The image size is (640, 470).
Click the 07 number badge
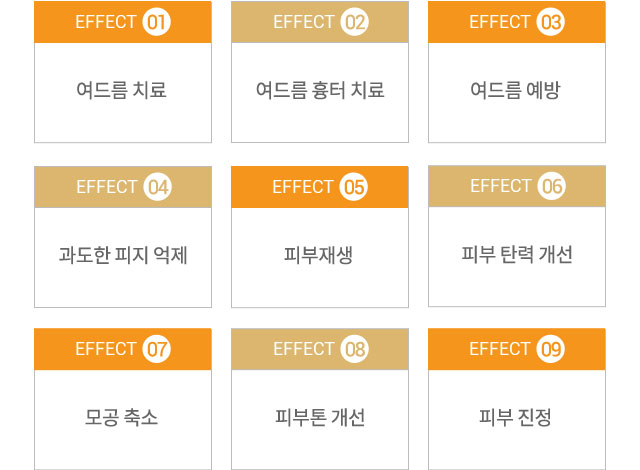tap(156, 349)
